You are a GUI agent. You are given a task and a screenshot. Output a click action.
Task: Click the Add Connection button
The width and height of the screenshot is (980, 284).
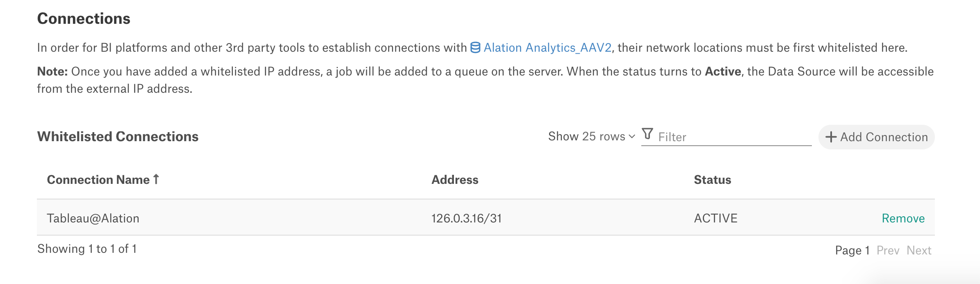[x=877, y=137]
